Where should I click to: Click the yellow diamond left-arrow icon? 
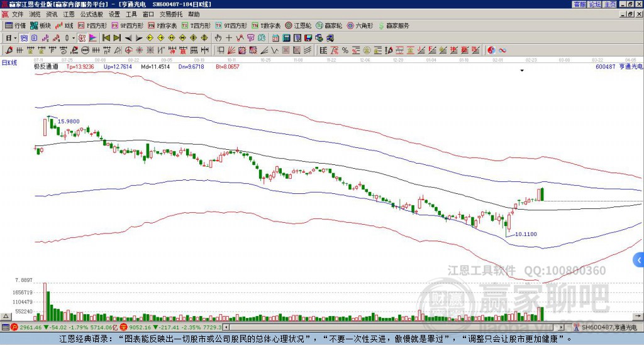point(150,38)
